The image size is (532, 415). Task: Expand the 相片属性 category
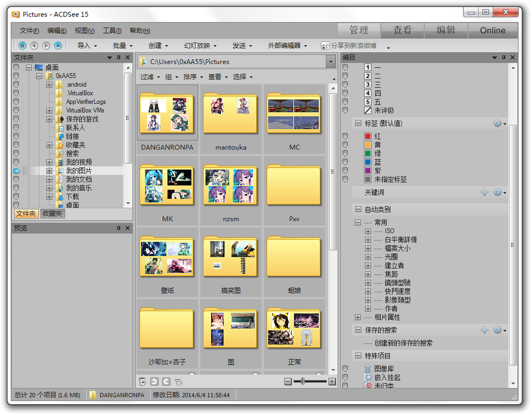click(358, 317)
